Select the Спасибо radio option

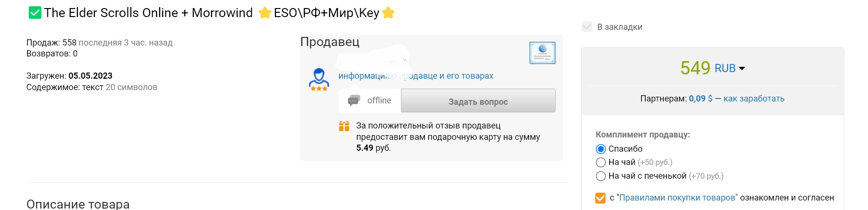[601, 149]
